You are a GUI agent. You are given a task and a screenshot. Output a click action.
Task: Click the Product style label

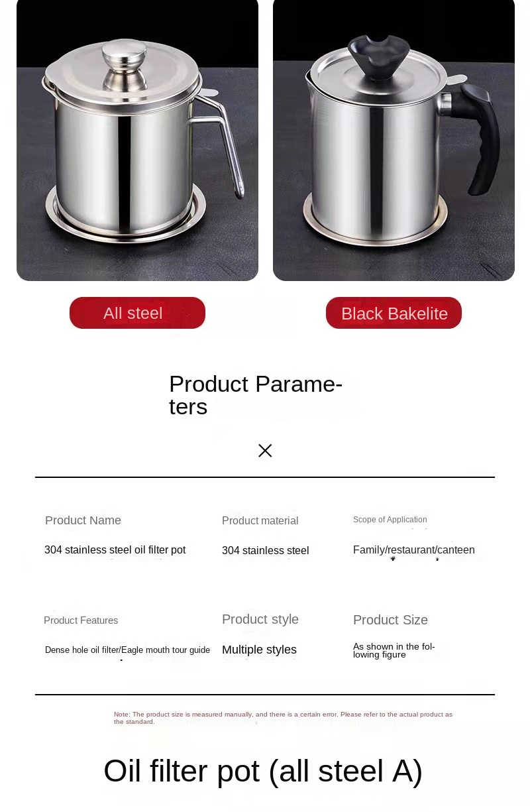pyautogui.click(x=260, y=619)
